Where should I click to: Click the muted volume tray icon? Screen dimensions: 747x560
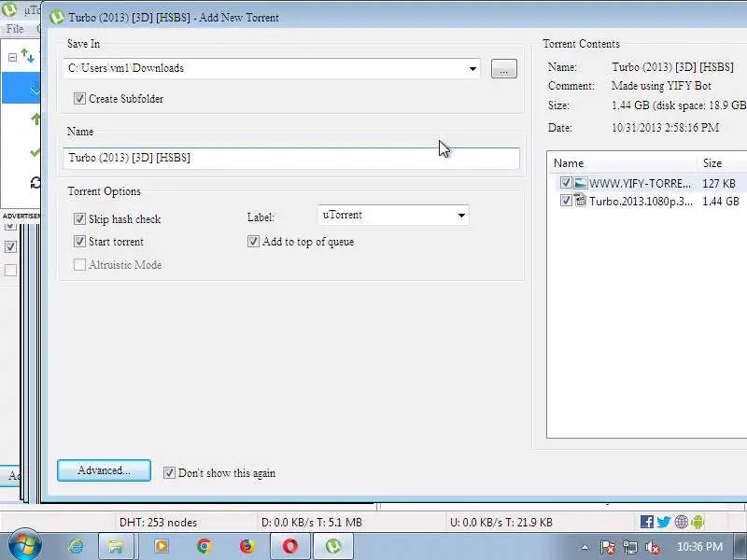click(652, 548)
